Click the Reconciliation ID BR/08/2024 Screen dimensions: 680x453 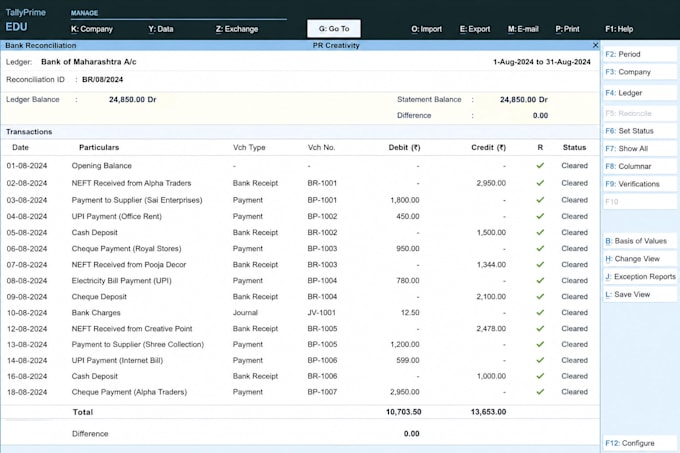coord(102,79)
